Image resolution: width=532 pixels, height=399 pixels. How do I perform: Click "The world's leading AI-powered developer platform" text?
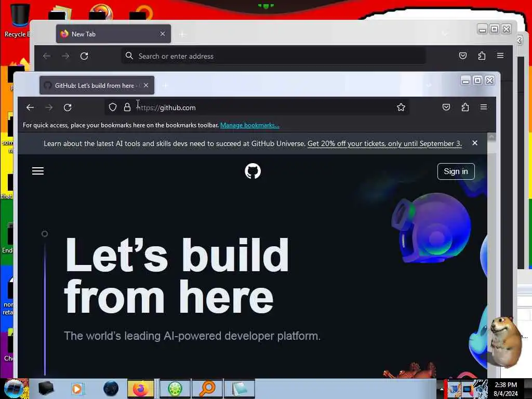point(192,336)
